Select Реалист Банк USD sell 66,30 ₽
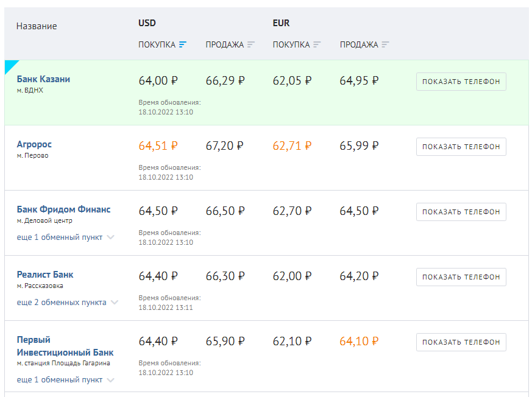The height and width of the screenshot is (397, 532). pyautogui.click(x=225, y=276)
